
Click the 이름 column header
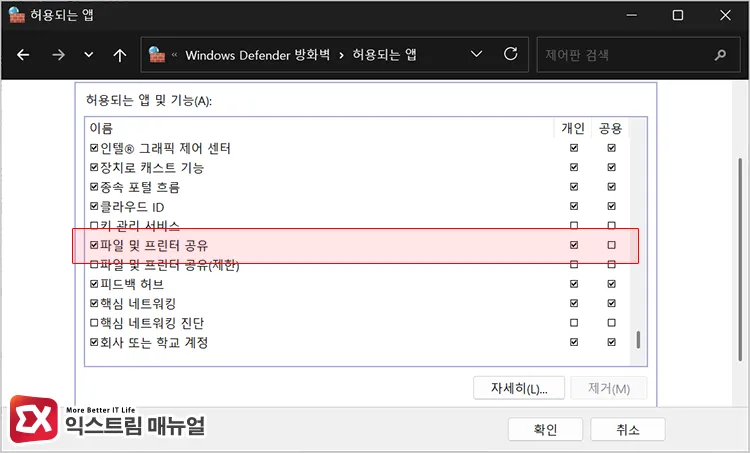[x=319, y=128]
